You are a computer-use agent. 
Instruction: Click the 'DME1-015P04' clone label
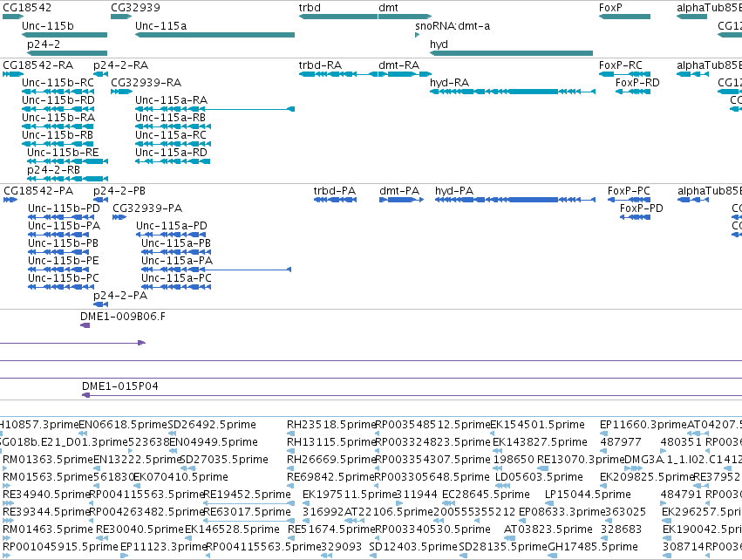(x=120, y=386)
